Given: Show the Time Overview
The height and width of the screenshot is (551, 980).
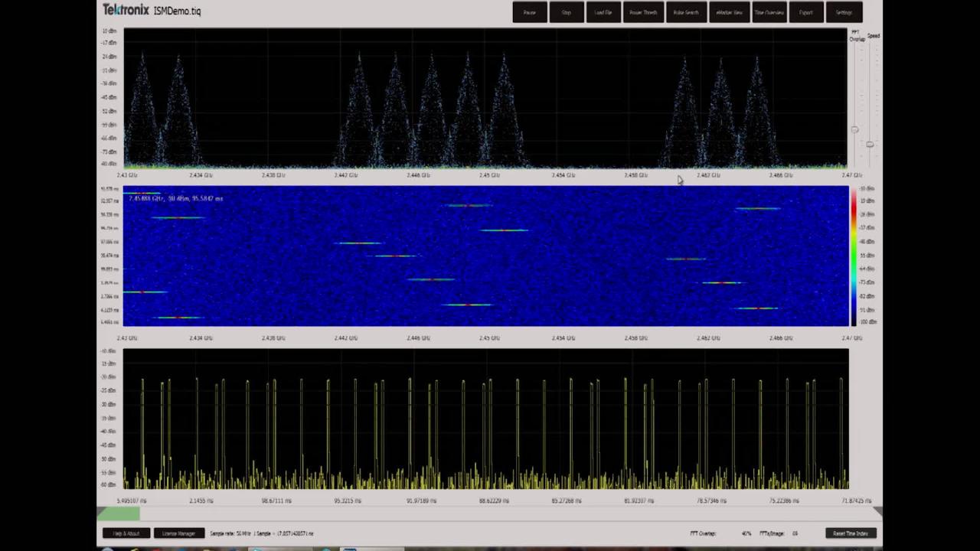Looking at the screenshot, I should [769, 12].
